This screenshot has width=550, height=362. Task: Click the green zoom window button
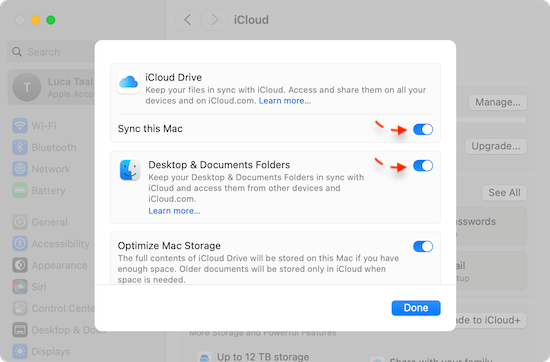tap(51, 20)
